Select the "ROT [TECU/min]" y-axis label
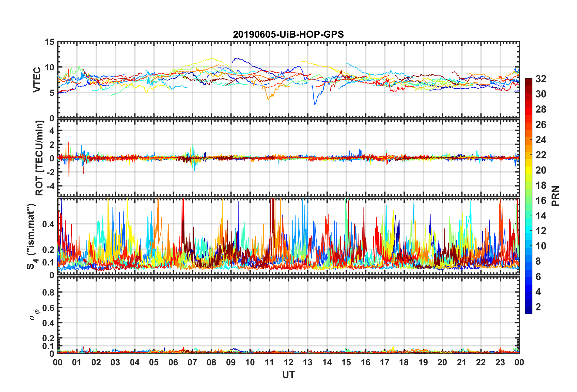Viewport: 577px width, 392px height. 39,158
